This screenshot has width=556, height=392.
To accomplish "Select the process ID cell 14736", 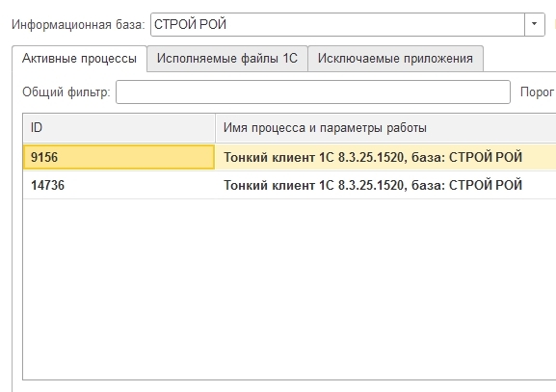I will click(119, 185).
